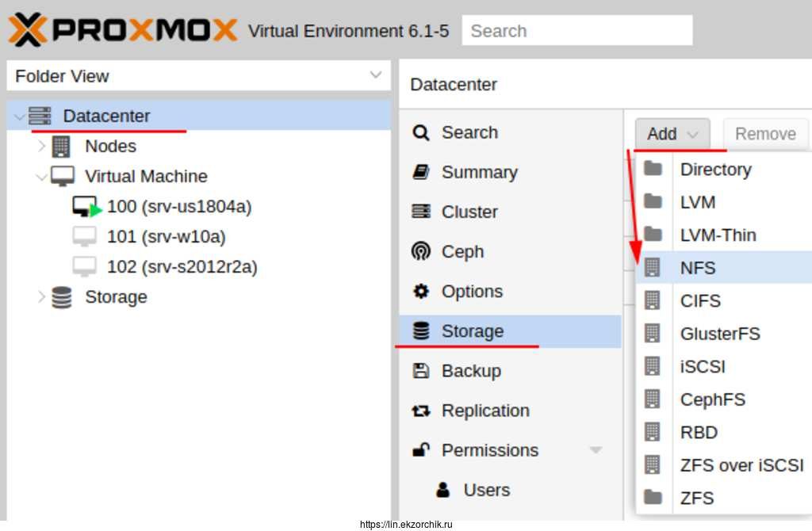Viewport: 812px width, 531px height.
Task: Click the running VM 100 monitor icon
Action: point(85,207)
